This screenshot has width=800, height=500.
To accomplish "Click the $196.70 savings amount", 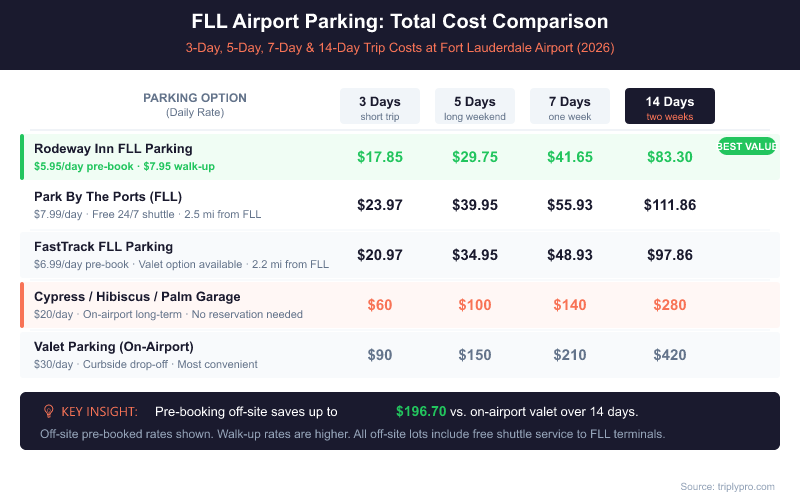I will pyautogui.click(x=421, y=411).
